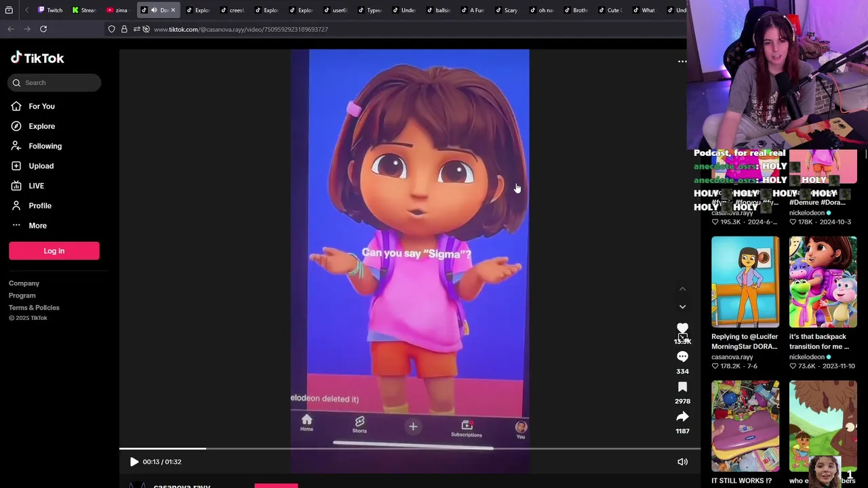Screen dimensions: 868x488
Task: Play the paused video
Action: [134, 462]
